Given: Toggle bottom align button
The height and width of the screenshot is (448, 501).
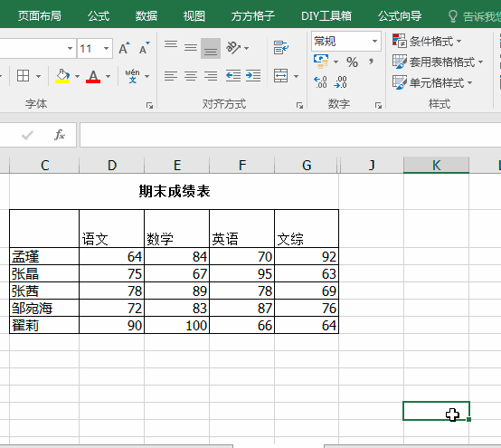Looking at the screenshot, I should 211,48.
